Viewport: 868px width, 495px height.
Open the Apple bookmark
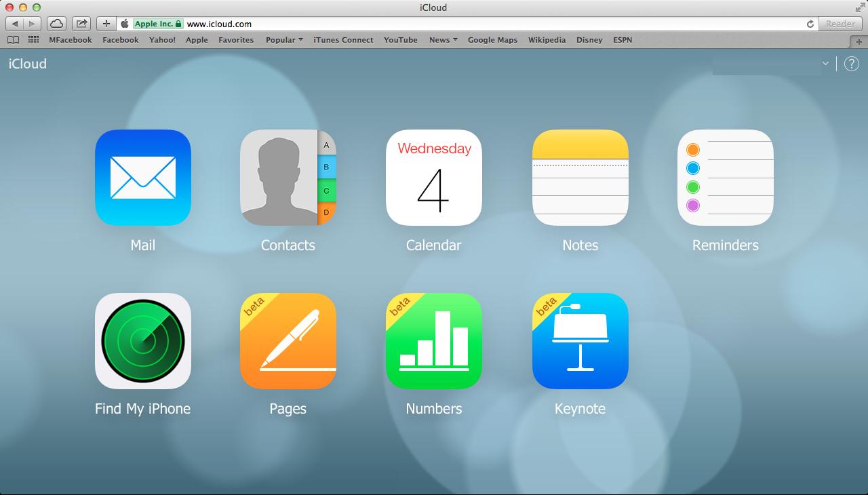197,40
